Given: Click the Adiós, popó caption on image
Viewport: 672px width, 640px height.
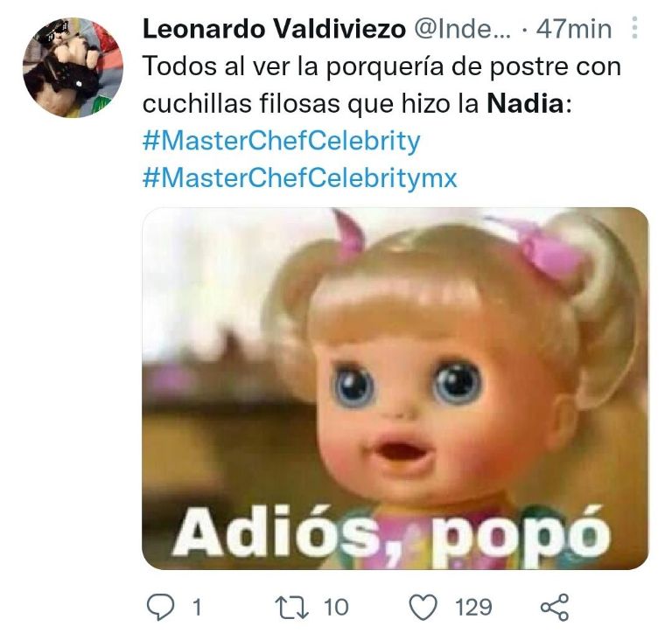Looking at the screenshot, I should (x=392, y=535).
